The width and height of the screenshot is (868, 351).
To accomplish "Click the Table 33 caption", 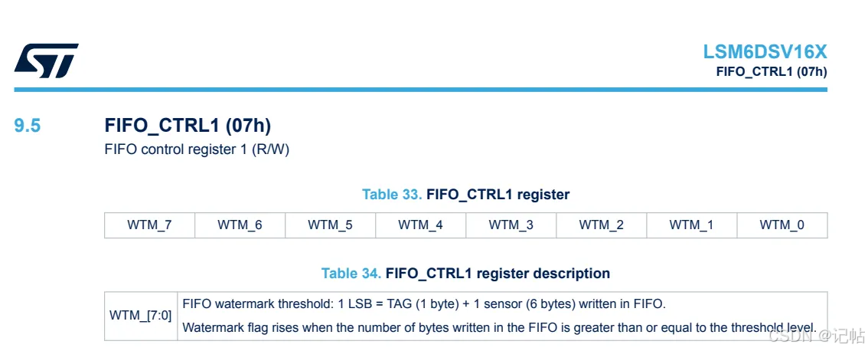I will [x=465, y=195].
